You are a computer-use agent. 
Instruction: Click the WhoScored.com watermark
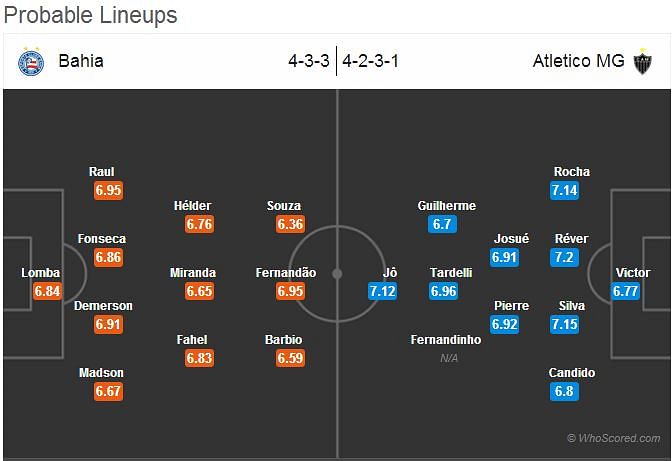(x=614, y=438)
